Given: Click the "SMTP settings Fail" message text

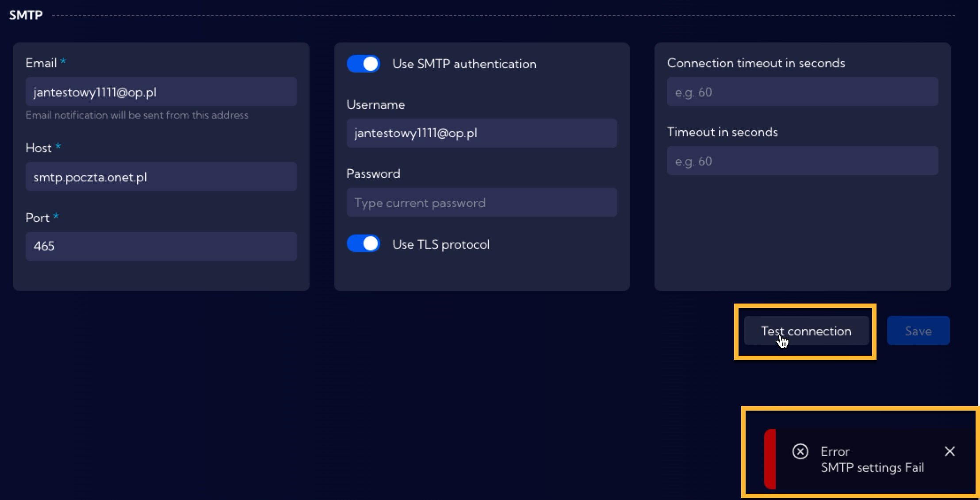Looking at the screenshot, I should [872, 468].
